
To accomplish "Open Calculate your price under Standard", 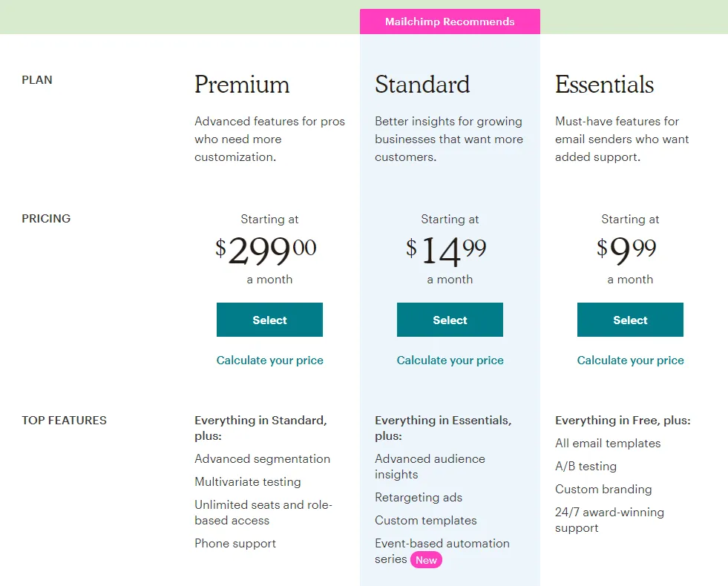I will tap(450, 361).
